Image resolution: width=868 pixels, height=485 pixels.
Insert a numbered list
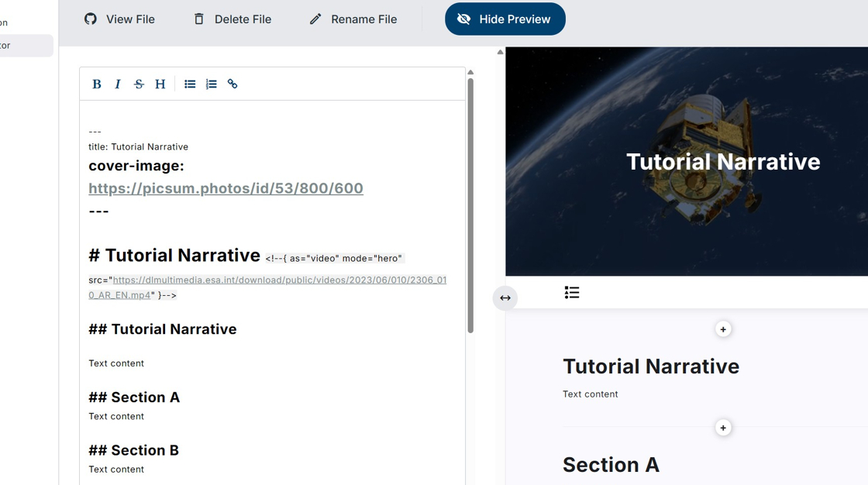coord(211,84)
